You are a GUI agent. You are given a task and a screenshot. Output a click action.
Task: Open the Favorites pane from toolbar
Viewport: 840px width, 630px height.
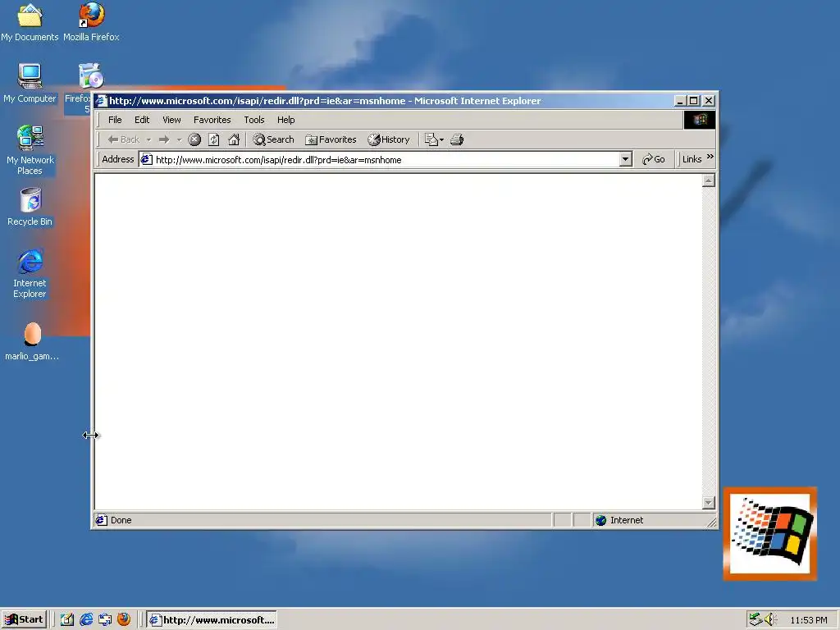tap(331, 139)
